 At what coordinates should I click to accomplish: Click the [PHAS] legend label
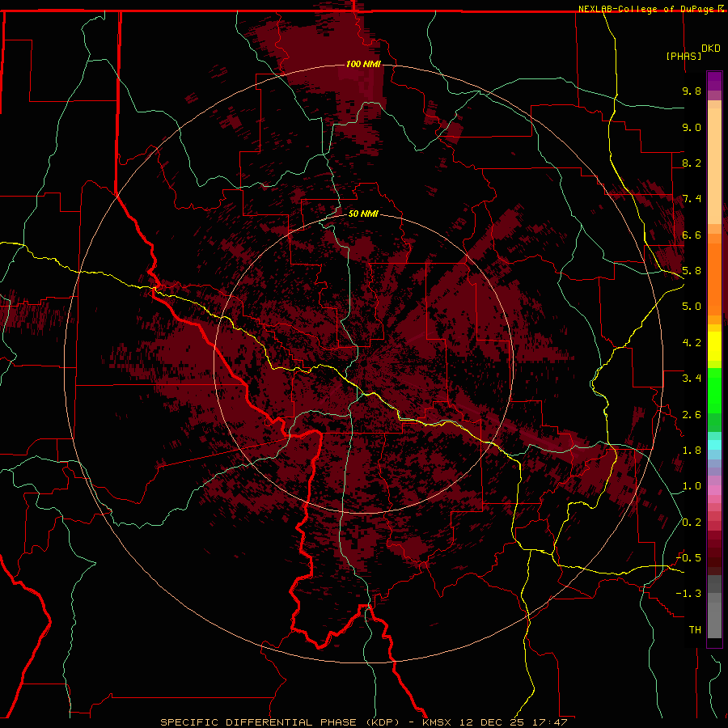pos(684,56)
